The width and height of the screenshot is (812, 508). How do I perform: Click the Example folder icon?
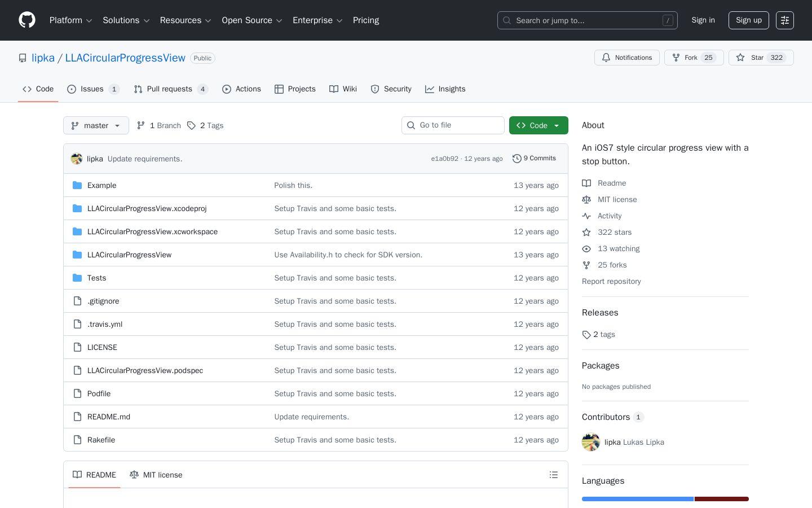click(77, 185)
